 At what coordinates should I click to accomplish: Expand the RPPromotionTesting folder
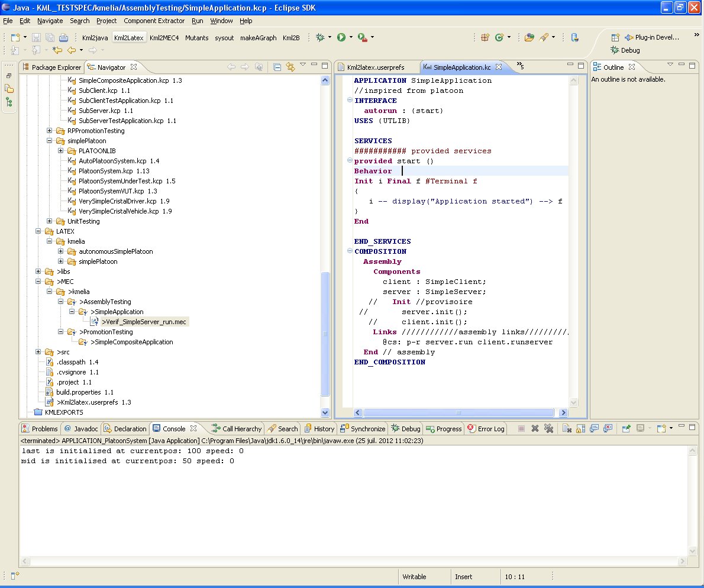(x=50, y=131)
